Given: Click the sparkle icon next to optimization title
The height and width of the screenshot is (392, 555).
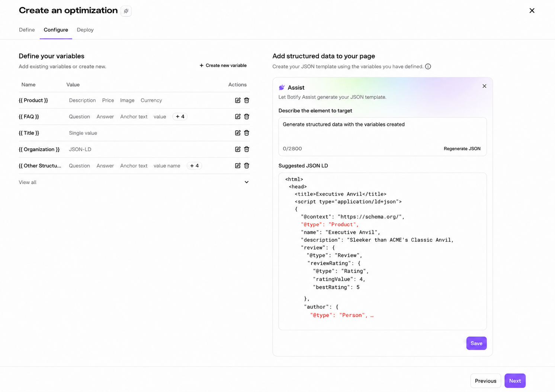Looking at the screenshot, I should [126, 11].
